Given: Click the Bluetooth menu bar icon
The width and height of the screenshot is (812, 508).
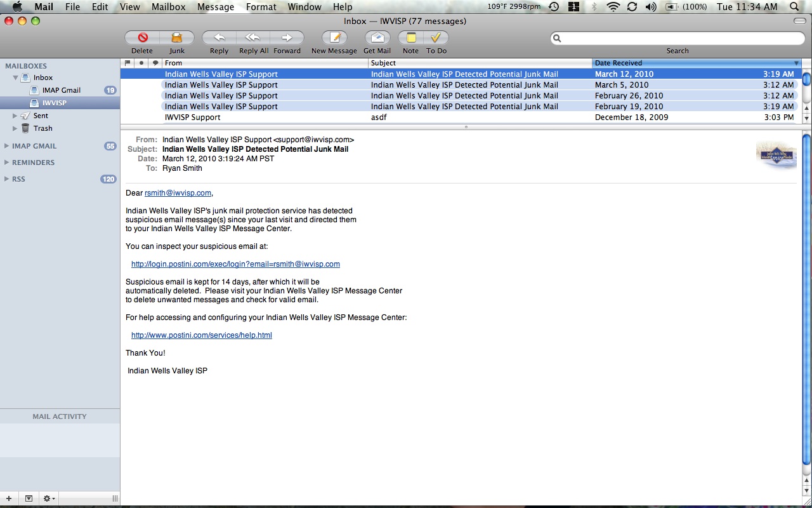Looking at the screenshot, I should [x=594, y=7].
